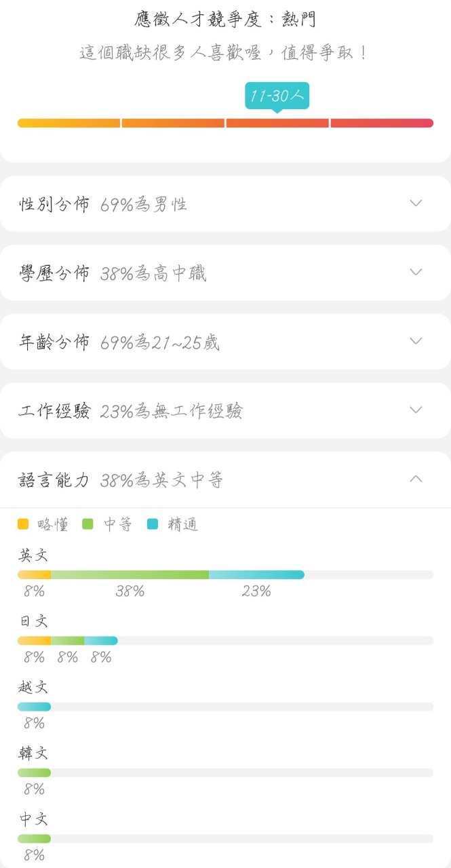The image size is (451, 868).
Task: Click the 越文 teal bar segment
Action: pyautogui.click(x=34, y=707)
